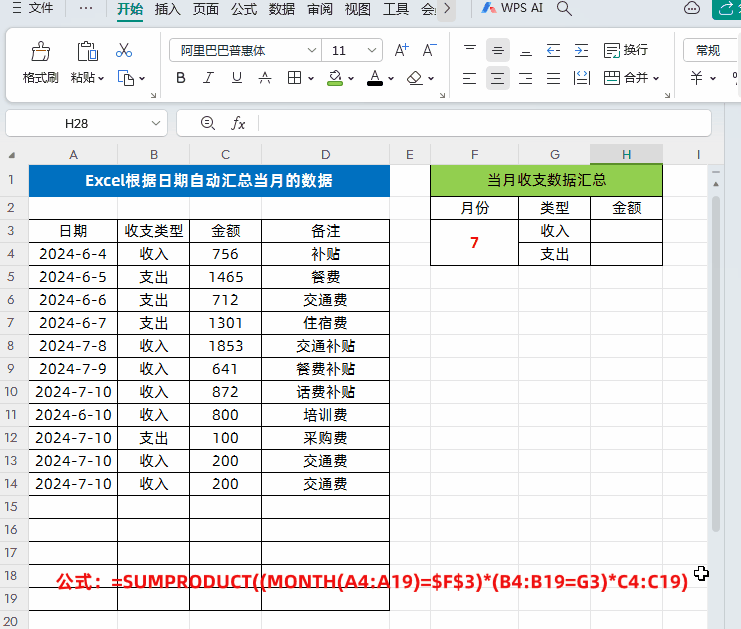
Task: Click the Name Box showing H28
Action: (77, 123)
